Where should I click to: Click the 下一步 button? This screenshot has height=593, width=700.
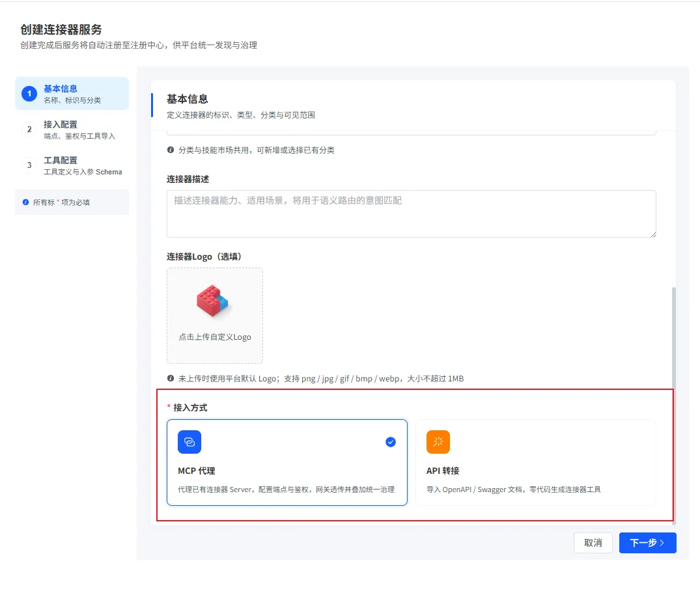(647, 543)
